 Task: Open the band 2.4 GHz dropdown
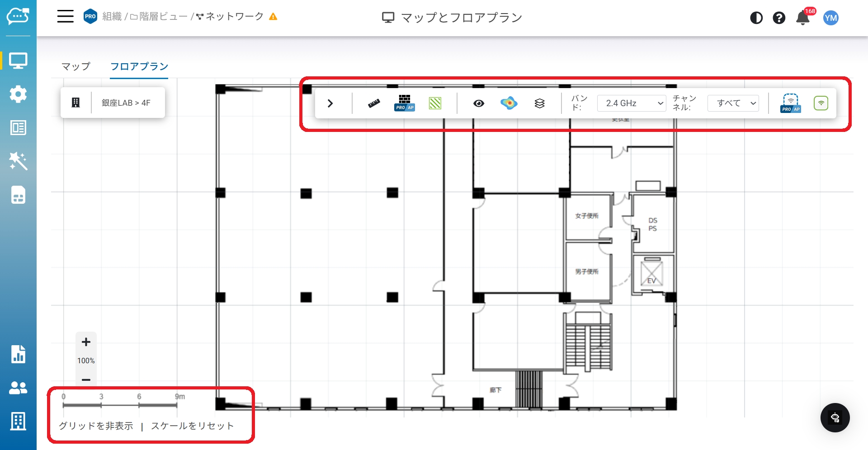[x=631, y=103]
